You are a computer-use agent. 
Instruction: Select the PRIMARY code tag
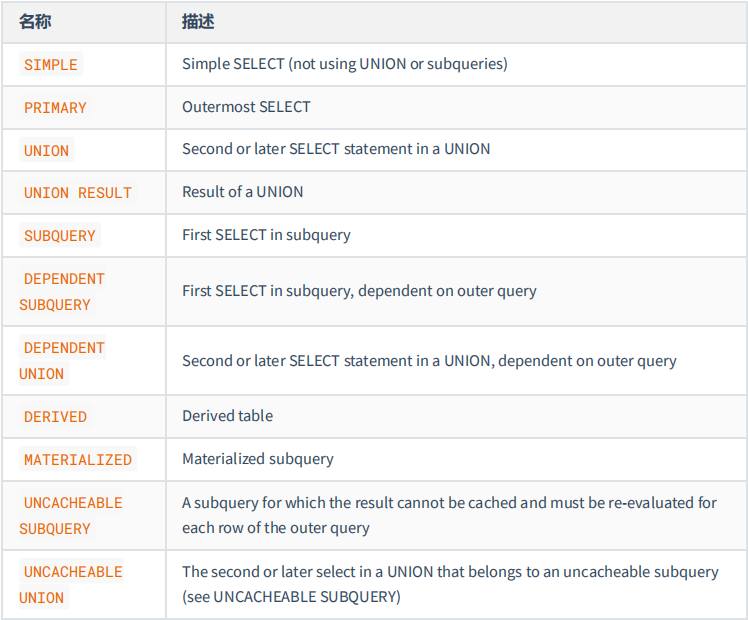(x=55, y=107)
